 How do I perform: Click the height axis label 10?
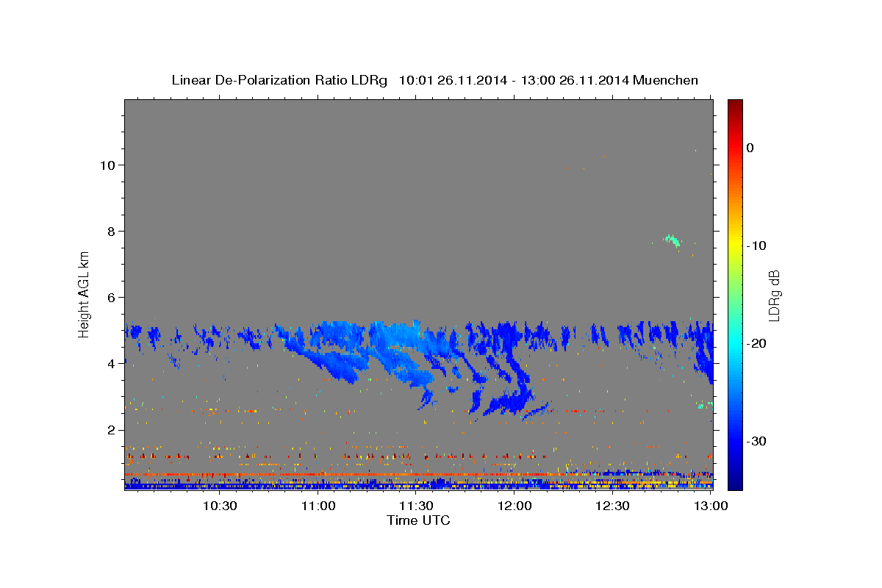tap(110, 165)
